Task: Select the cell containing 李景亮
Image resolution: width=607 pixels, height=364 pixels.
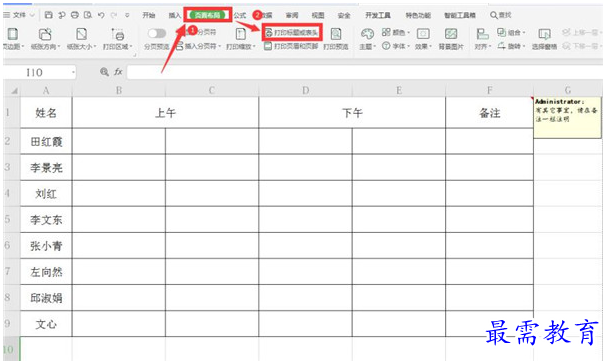Action: point(46,167)
